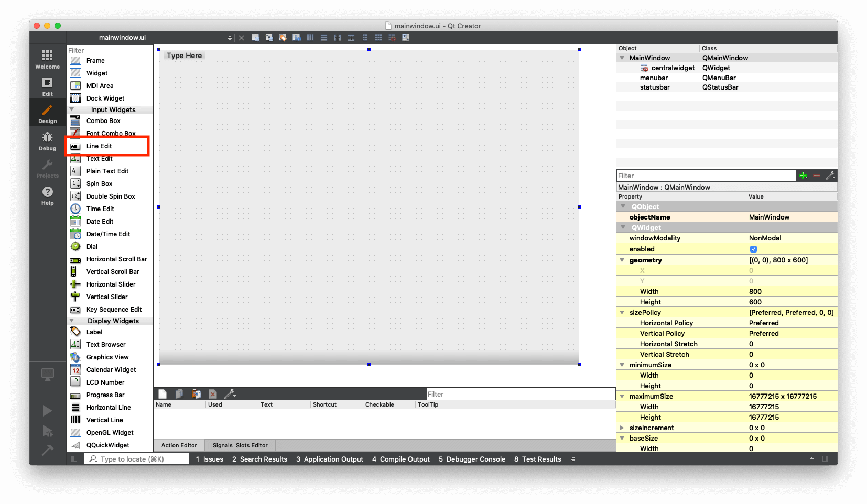867x504 pixels.
Task: Switch to Edit mode
Action: (x=47, y=86)
